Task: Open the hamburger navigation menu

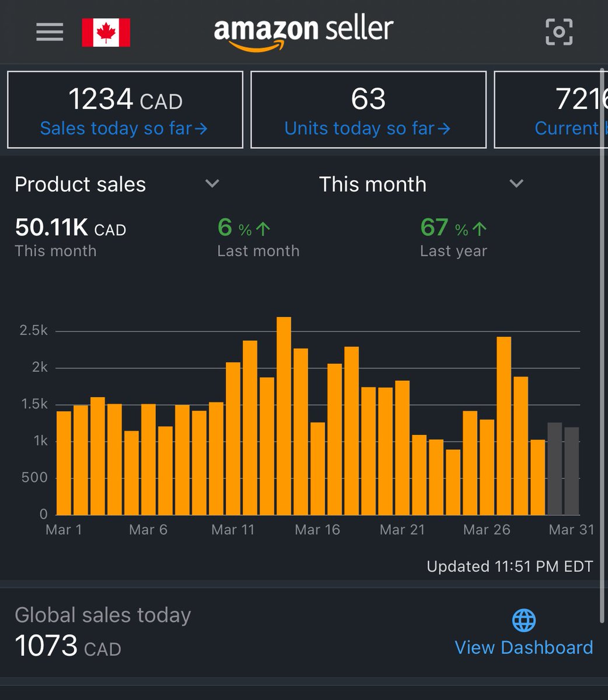Action: coord(50,32)
